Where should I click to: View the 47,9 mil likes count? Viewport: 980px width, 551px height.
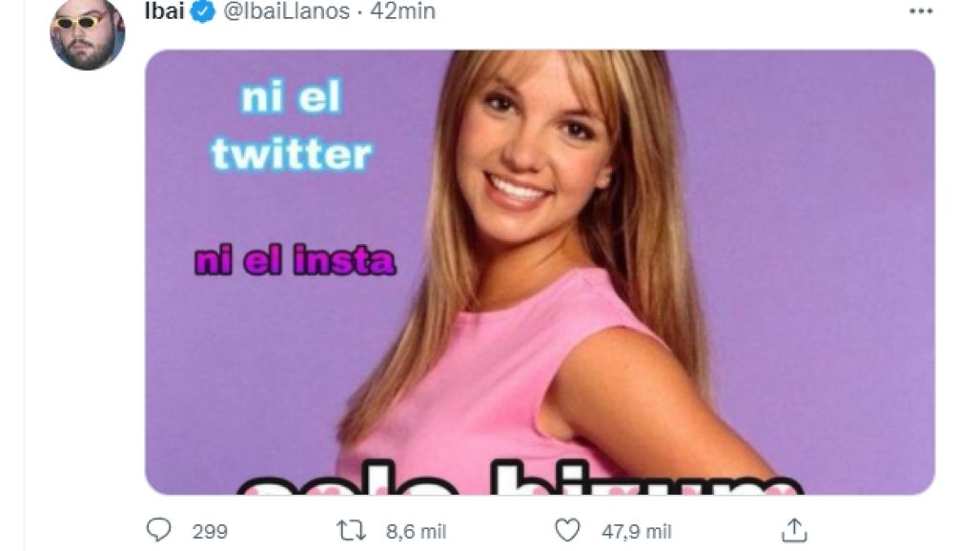click(636, 532)
